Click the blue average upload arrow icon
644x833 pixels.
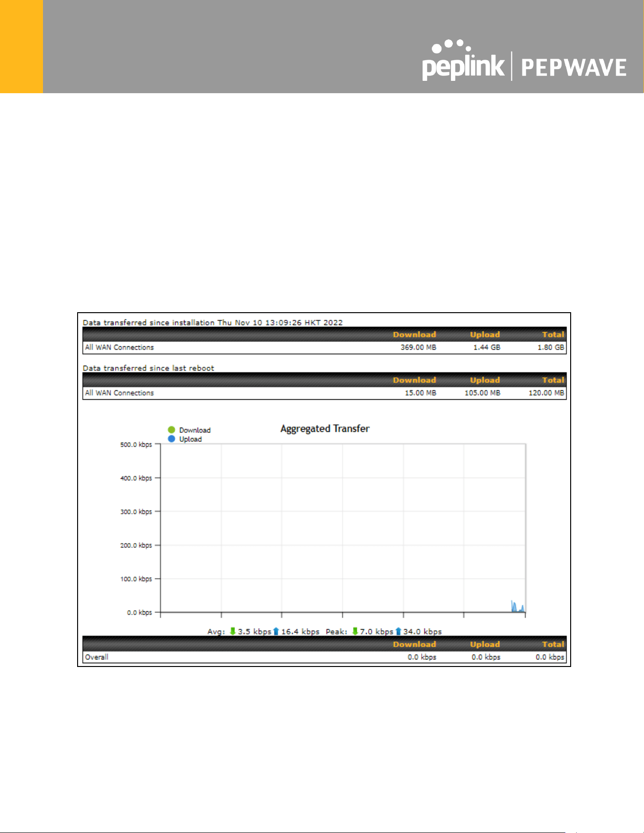[x=276, y=631]
